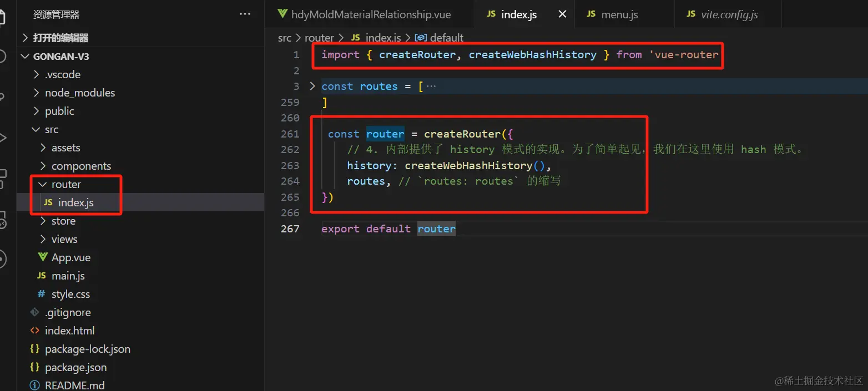The width and height of the screenshot is (868, 391).
Task: Click the CSS hash icon beside style.css
Action: [42, 294]
